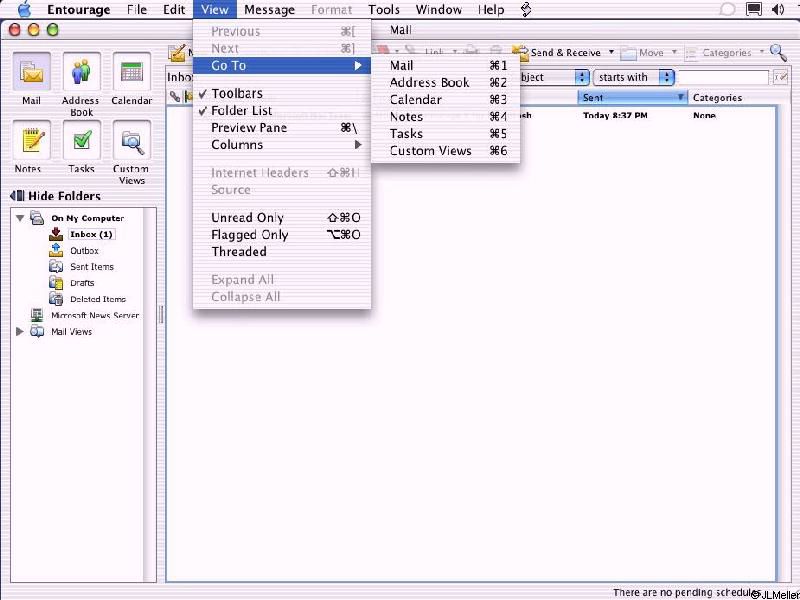800x600 pixels.
Task: Open the Send & Receive dropdown arrow
Action: tap(611, 52)
